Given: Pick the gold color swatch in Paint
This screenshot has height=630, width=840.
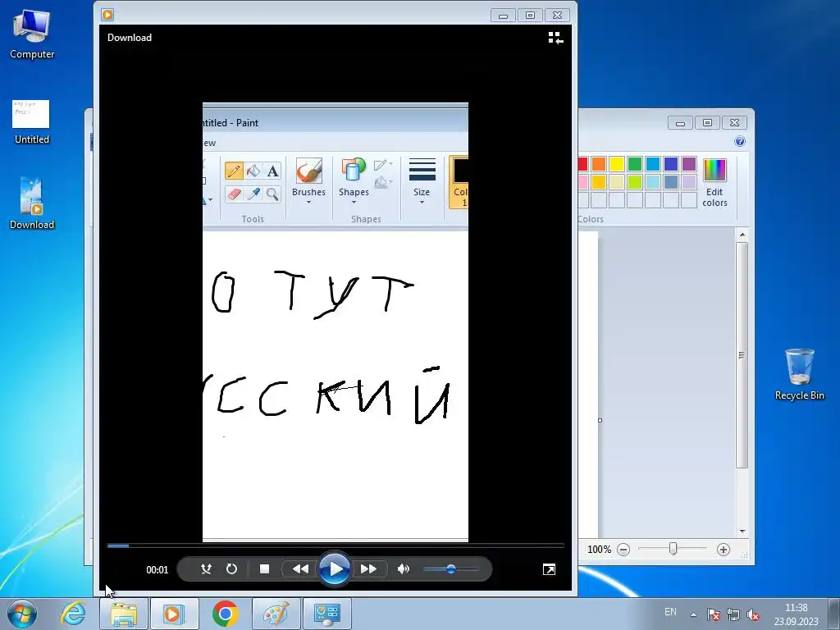Looking at the screenshot, I should tap(599, 182).
